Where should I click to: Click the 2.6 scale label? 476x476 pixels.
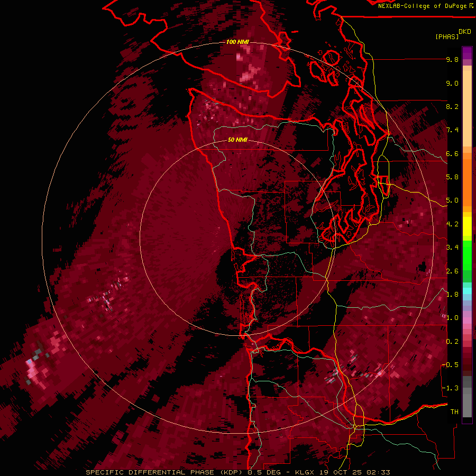tap(452, 271)
